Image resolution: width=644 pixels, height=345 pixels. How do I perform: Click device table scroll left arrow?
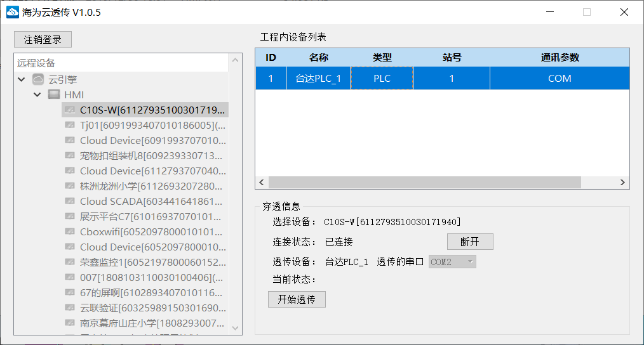pos(262,182)
